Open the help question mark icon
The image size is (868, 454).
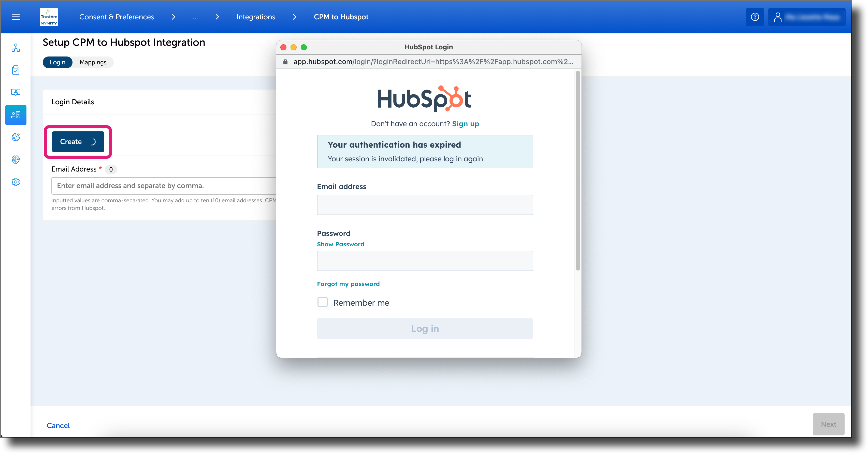pyautogui.click(x=755, y=17)
